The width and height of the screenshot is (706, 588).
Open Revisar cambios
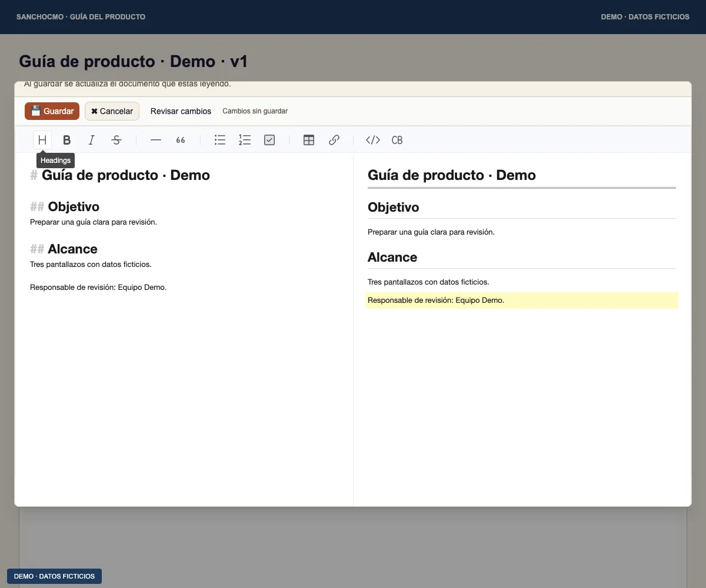[x=181, y=111]
